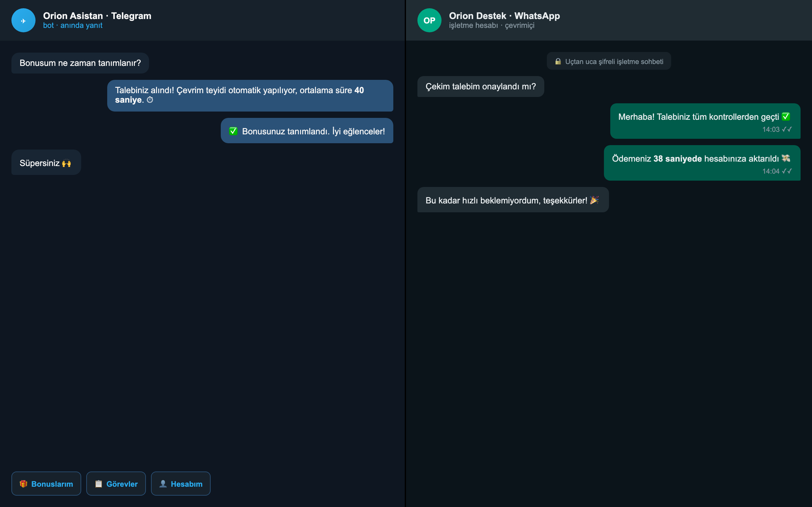Screen dimensions: 812x507
Task: Select the 'Çekim talebim onaylandı mı?' message
Action: click(x=481, y=87)
